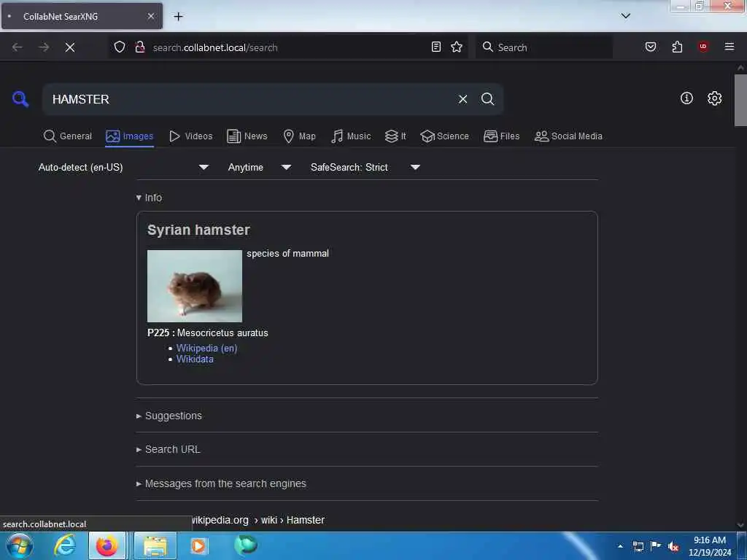Select the It category

pos(395,136)
